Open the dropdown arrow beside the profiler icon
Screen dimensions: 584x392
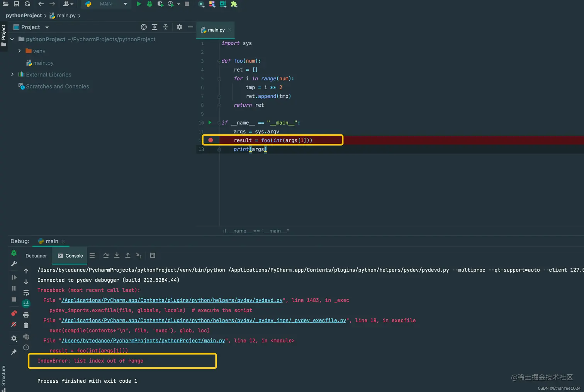point(178,4)
